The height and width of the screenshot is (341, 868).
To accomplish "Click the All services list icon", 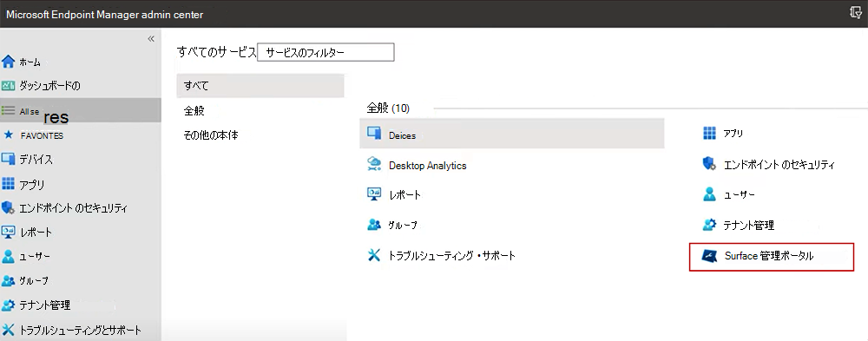I will (9, 111).
